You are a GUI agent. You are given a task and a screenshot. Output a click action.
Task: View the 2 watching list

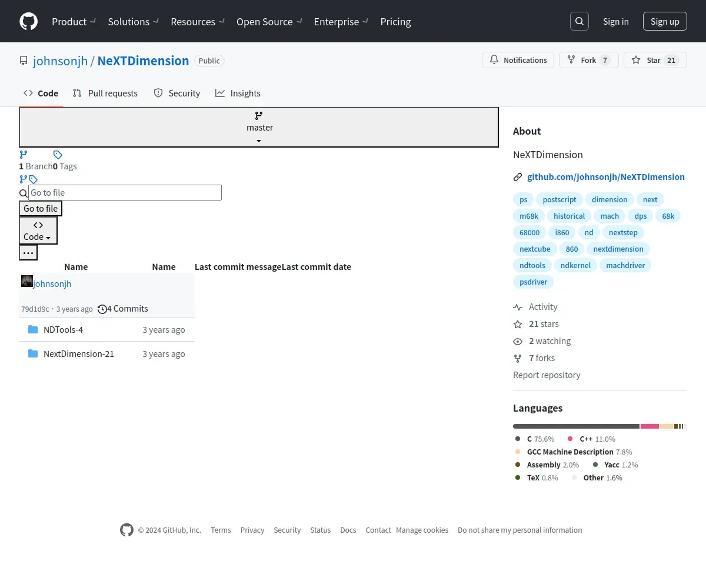(x=542, y=341)
